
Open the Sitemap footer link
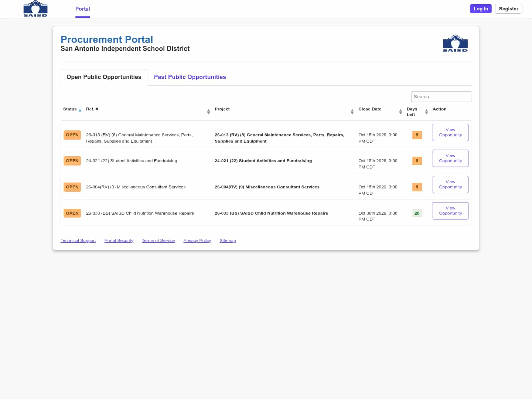(x=228, y=241)
